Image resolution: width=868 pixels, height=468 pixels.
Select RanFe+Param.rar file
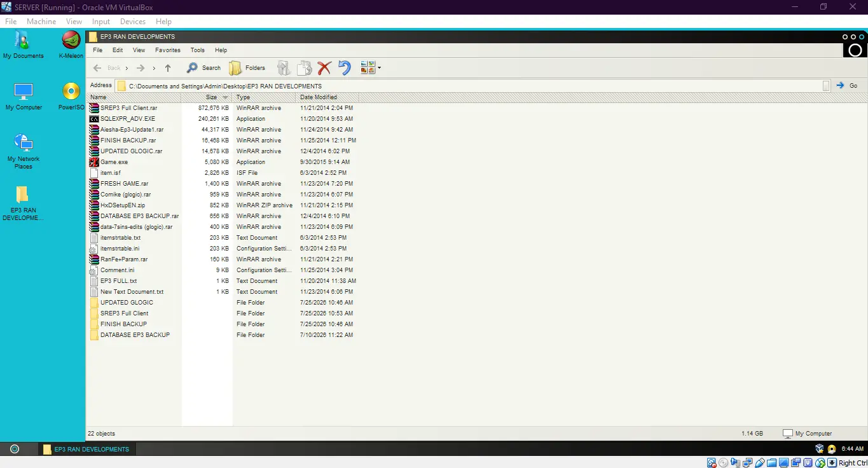pos(124,259)
